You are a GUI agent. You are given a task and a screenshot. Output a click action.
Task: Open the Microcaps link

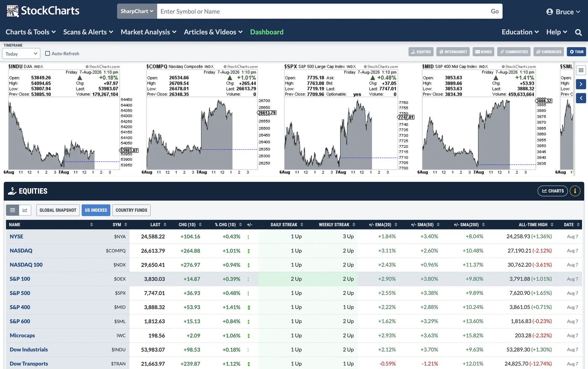[22, 335]
